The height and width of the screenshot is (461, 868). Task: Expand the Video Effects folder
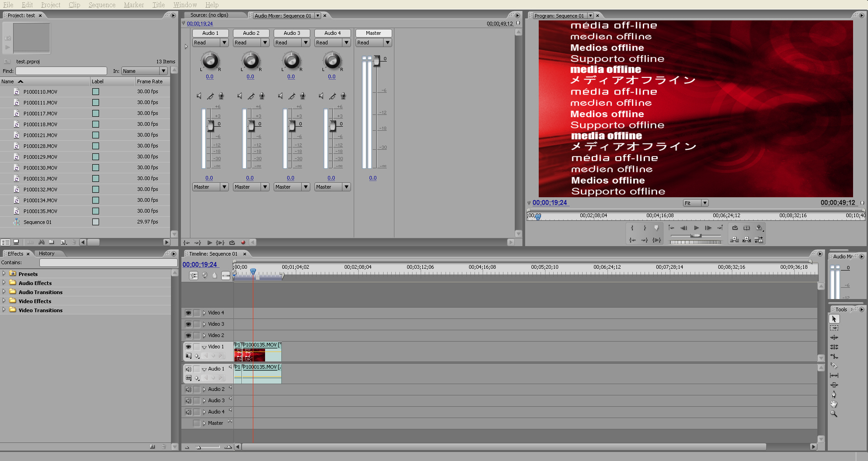[x=4, y=301]
